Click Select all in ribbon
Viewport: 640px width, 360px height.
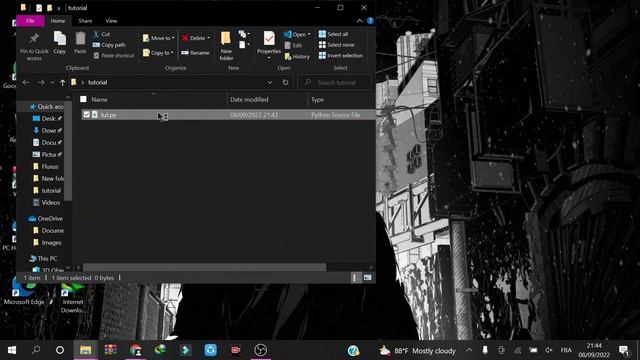pyautogui.click(x=333, y=34)
